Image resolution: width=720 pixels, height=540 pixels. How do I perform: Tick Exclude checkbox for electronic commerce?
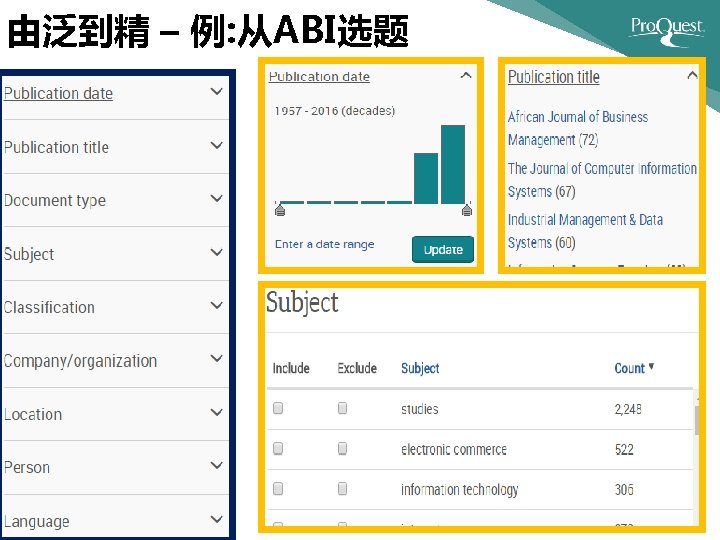[x=342, y=448]
